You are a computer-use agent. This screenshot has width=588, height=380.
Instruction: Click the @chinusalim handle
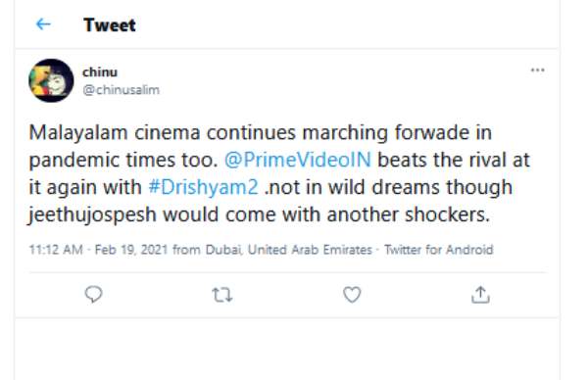pyautogui.click(x=122, y=90)
